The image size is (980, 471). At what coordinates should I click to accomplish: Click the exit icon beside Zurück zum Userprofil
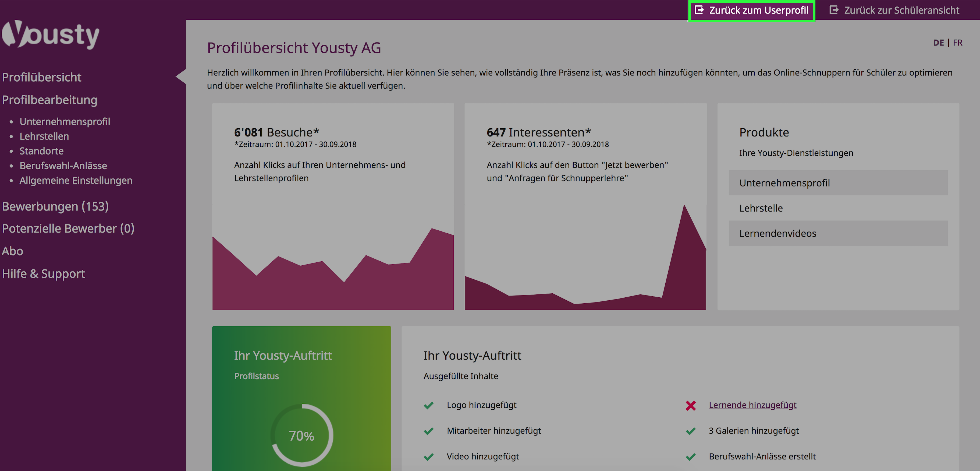(x=699, y=10)
